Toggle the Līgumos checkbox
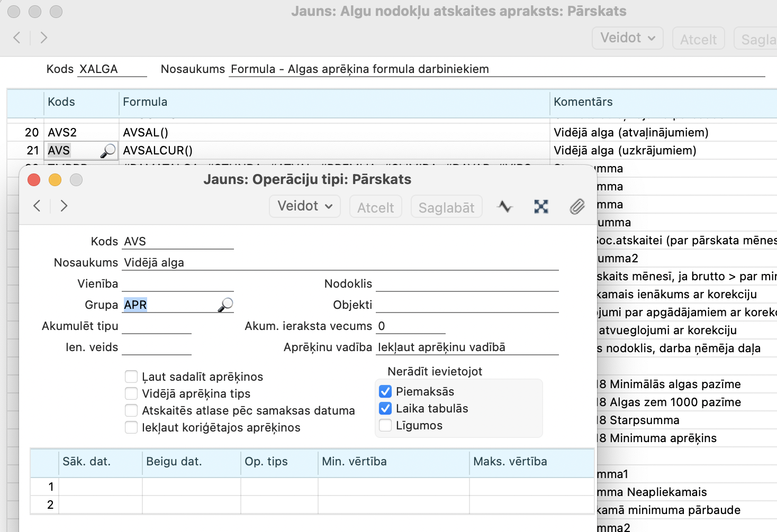 [x=385, y=425]
